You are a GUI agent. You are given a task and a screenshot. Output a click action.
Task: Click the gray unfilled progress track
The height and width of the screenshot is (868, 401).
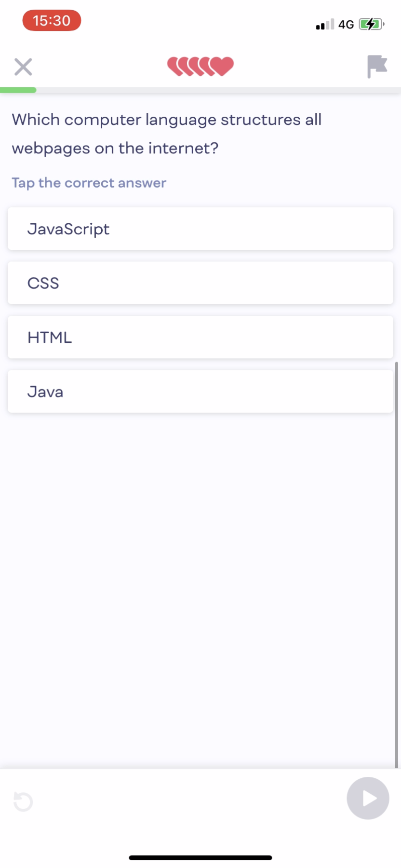click(217, 90)
